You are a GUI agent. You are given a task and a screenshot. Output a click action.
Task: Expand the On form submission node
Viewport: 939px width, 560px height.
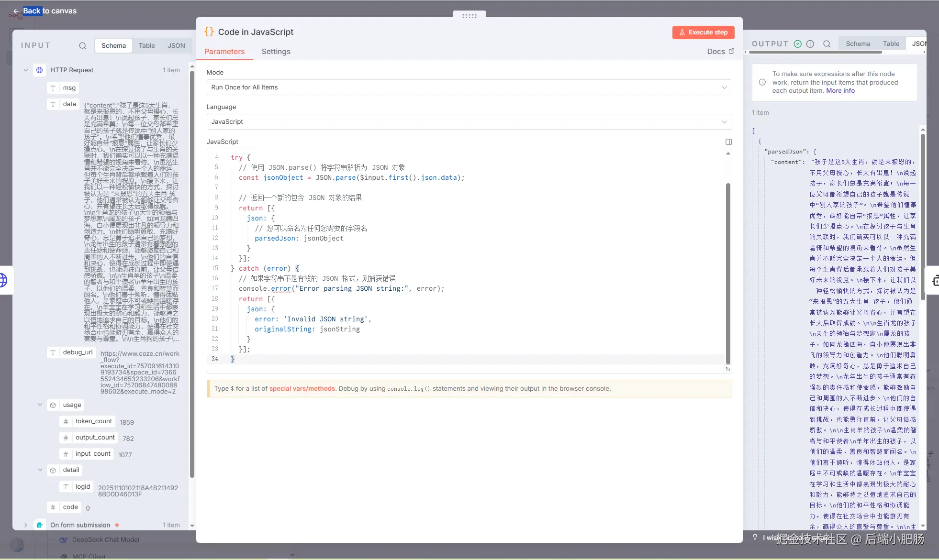coord(25,525)
